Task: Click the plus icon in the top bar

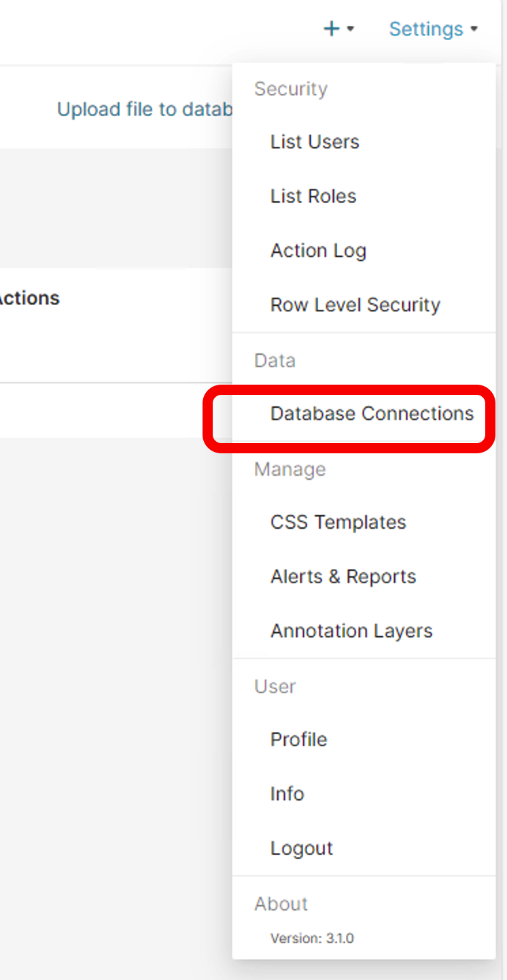Action: click(332, 29)
